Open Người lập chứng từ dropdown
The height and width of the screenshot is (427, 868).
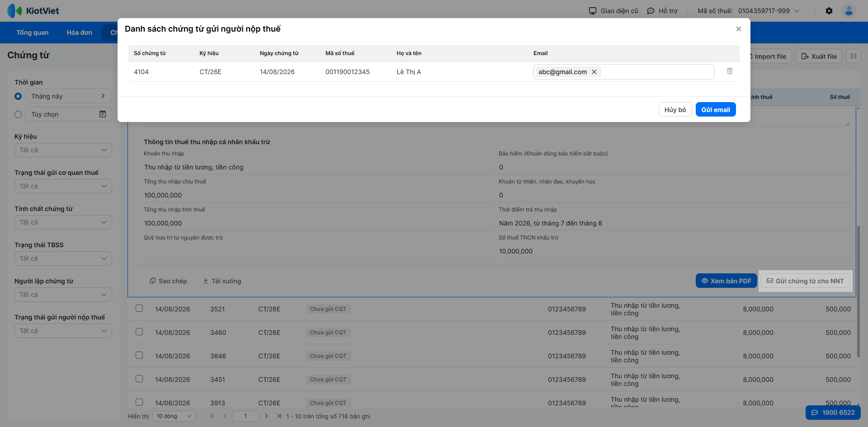point(63,295)
